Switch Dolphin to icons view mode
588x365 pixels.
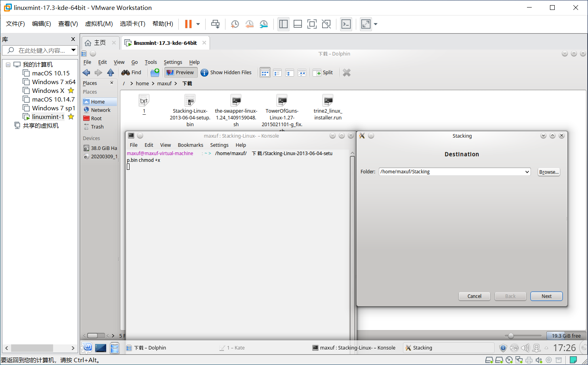(265, 73)
